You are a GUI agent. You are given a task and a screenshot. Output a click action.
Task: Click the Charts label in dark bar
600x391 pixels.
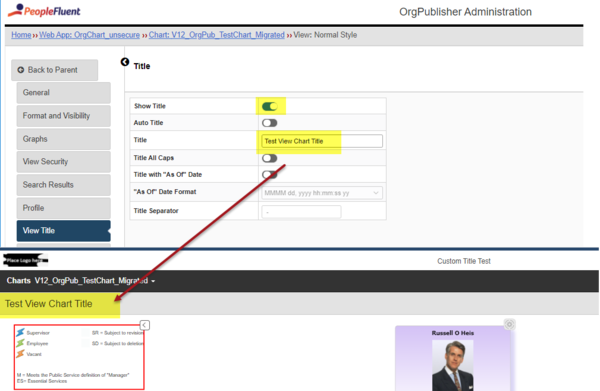click(18, 281)
